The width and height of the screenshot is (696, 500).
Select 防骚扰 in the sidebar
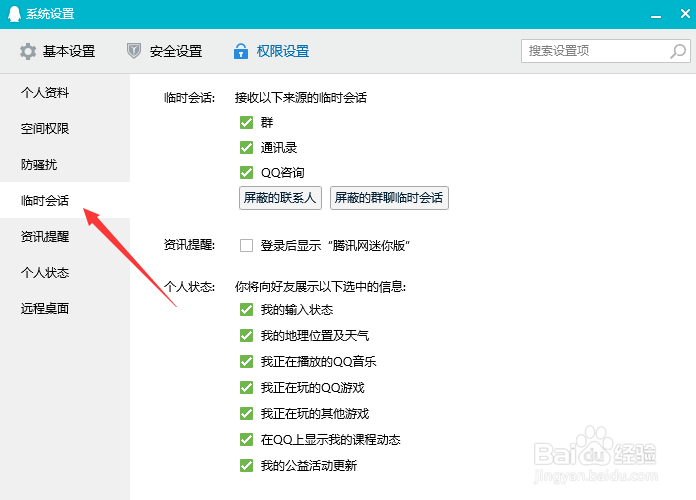click(x=65, y=164)
